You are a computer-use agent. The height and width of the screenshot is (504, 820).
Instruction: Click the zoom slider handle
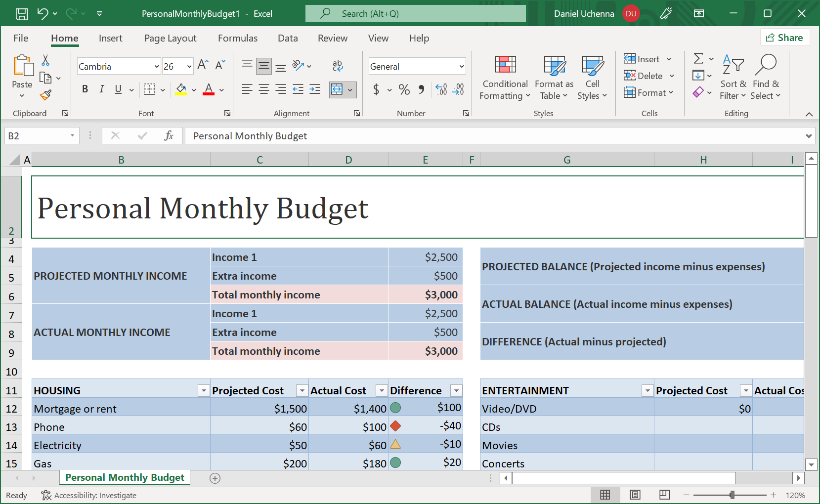732,495
